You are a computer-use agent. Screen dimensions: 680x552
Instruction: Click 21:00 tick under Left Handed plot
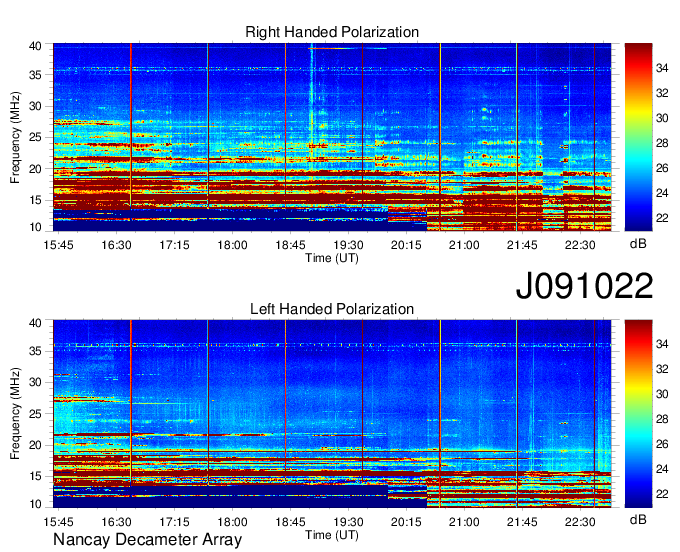point(464,521)
